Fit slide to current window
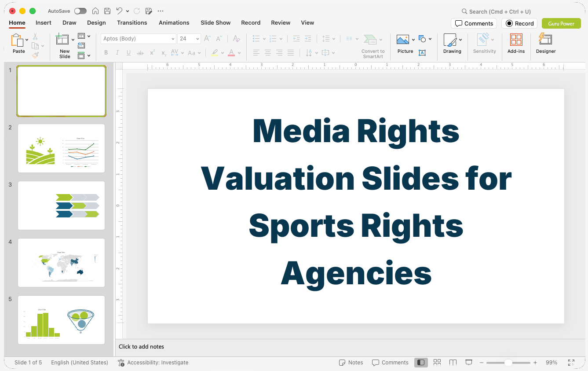588x371 pixels. click(571, 363)
